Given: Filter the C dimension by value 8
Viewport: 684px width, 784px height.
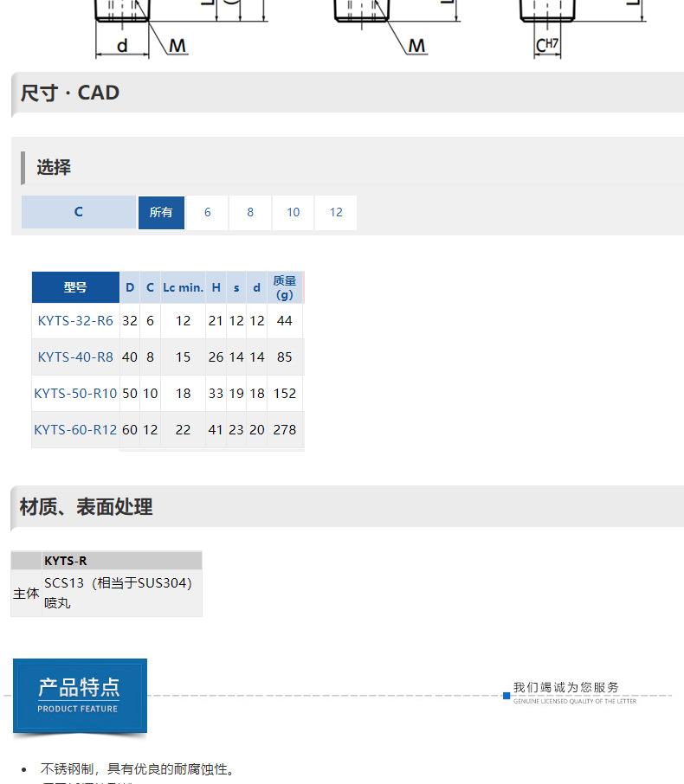Looking at the screenshot, I should (250, 212).
